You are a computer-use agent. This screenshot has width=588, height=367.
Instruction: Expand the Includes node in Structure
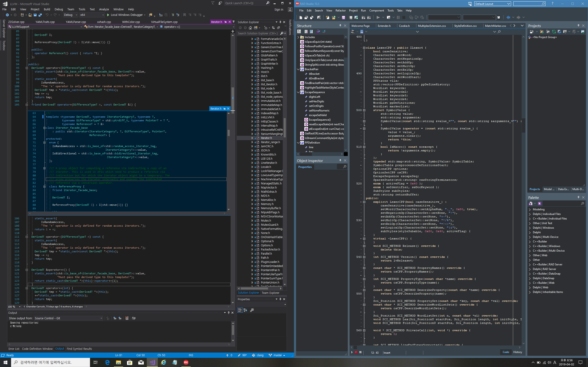click(298, 37)
